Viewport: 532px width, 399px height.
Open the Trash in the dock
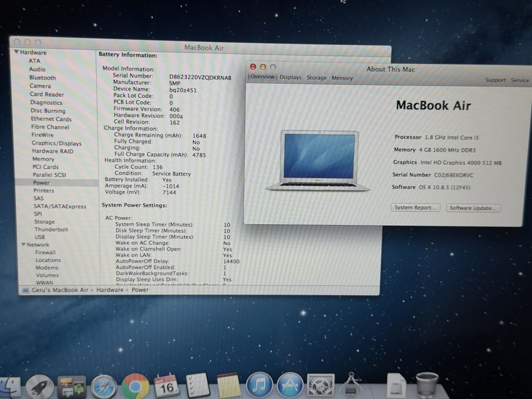pos(427,385)
